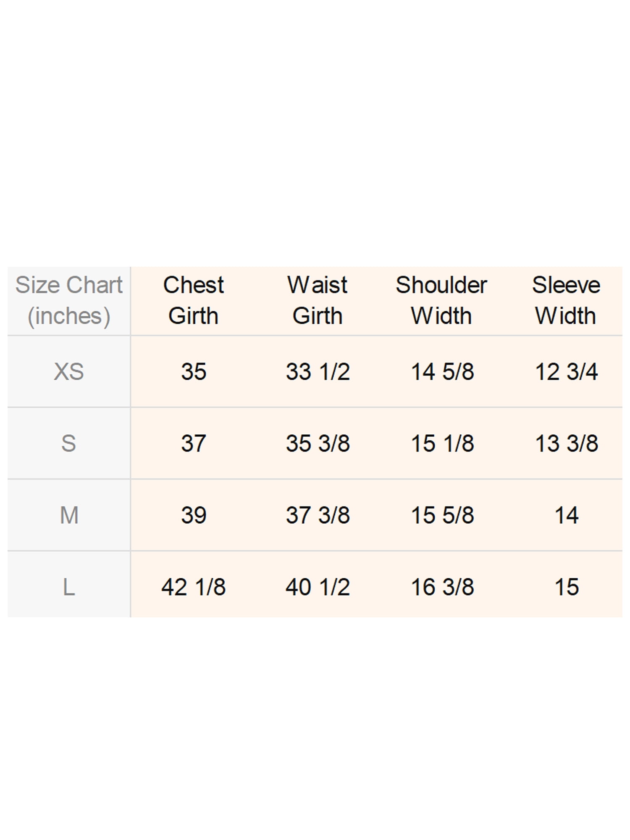This screenshot has width=630, height=840.
Task: Select the L size row label
Action: coord(69,587)
